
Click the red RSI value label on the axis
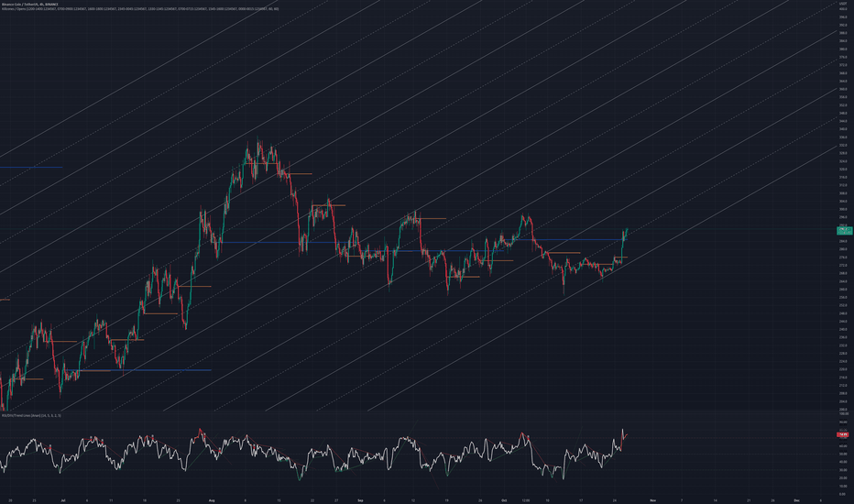[x=843, y=434]
